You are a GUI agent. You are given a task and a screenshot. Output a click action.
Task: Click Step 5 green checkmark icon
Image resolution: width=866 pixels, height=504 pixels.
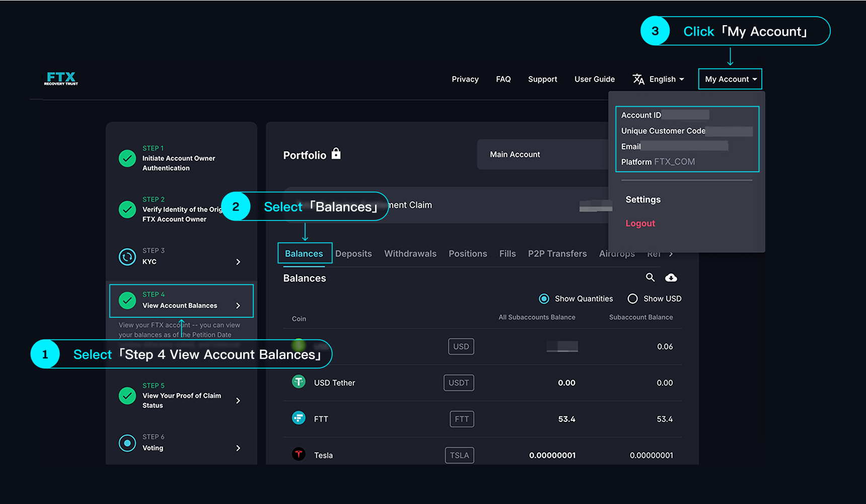127,396
